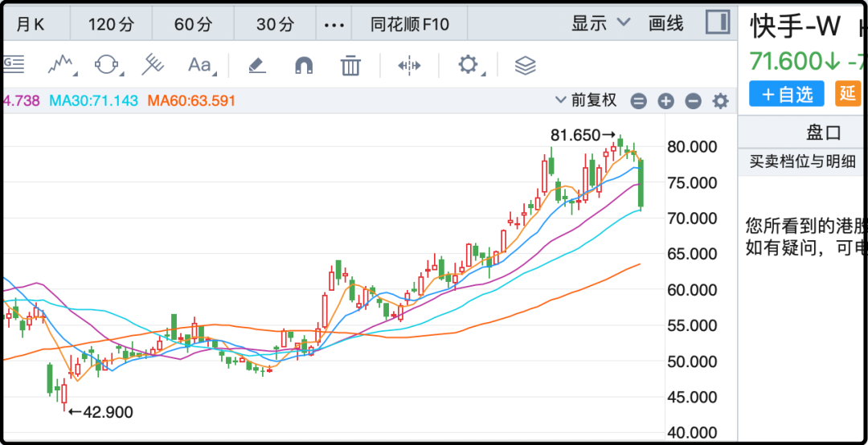Click the horizontal measure arrows icon
This screenshot has height=445, width=868.
pyautogui.click(x=410, y=65)
